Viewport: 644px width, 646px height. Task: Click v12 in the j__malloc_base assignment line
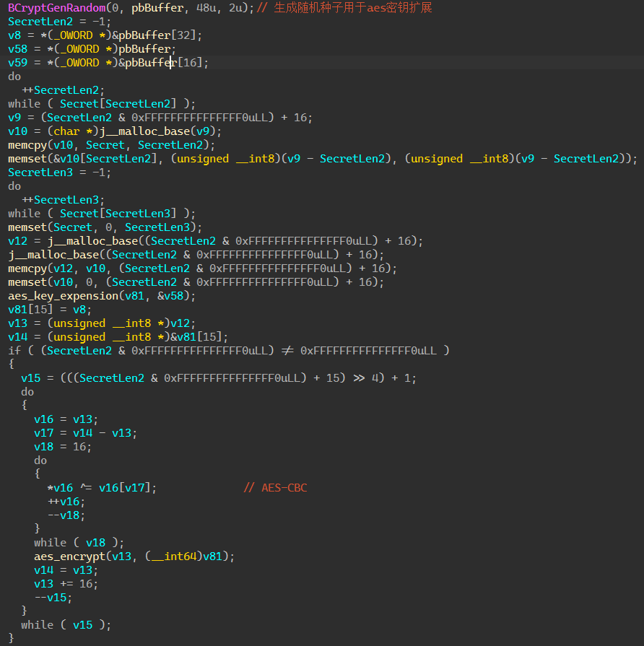(x=17, y=241)
